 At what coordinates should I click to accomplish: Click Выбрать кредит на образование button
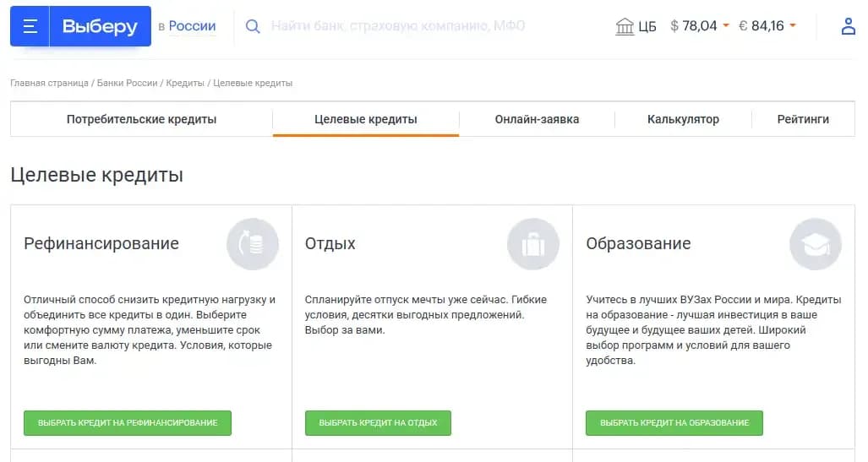(x=674, y=422)
